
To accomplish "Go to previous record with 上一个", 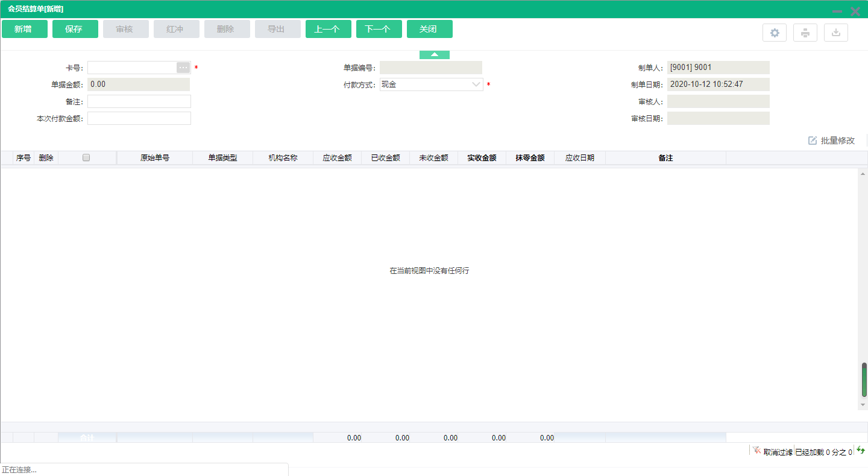I will pos(329,29).
